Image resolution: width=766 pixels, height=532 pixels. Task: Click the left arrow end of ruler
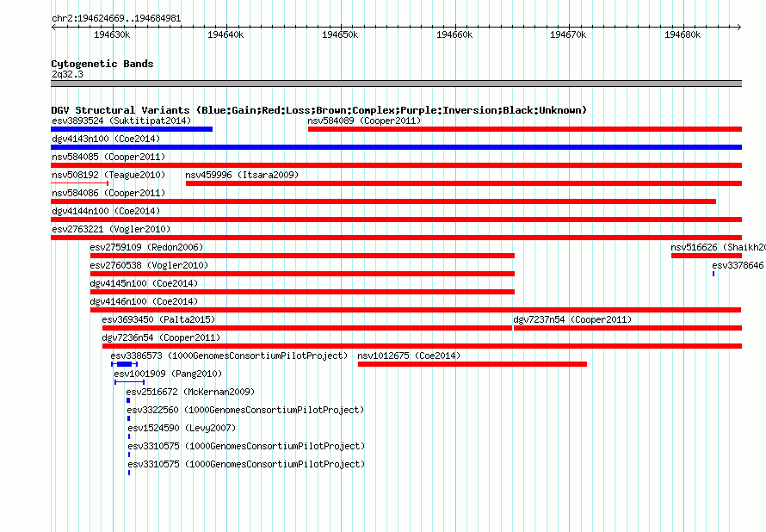[53, 28]
